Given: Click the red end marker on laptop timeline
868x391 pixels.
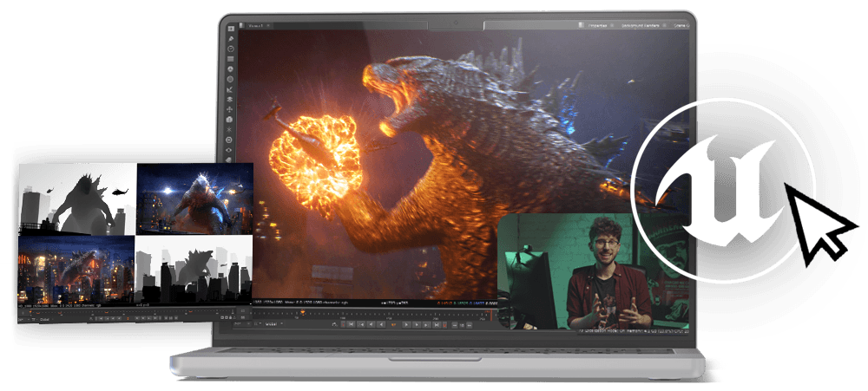Looking at the screenshot, I should click(491, 315).
